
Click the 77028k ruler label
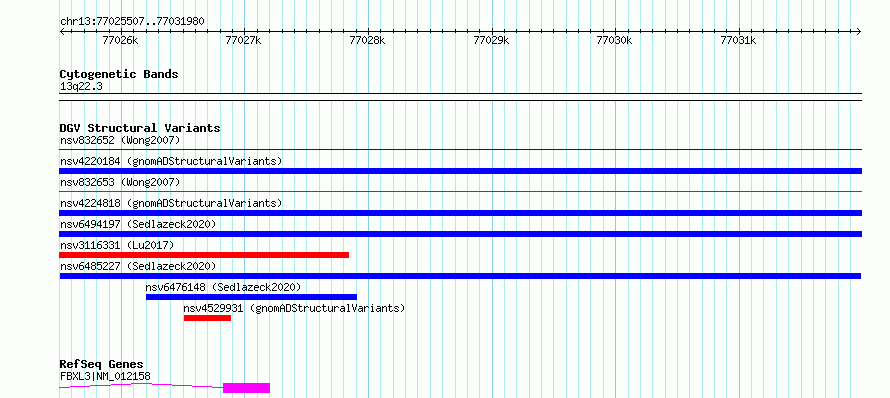[x=368, y=40]
